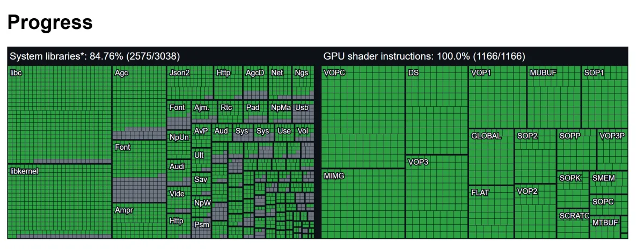Screen dimensions: 644x249
Task: Select the Ampr library block
Action: 139,221
